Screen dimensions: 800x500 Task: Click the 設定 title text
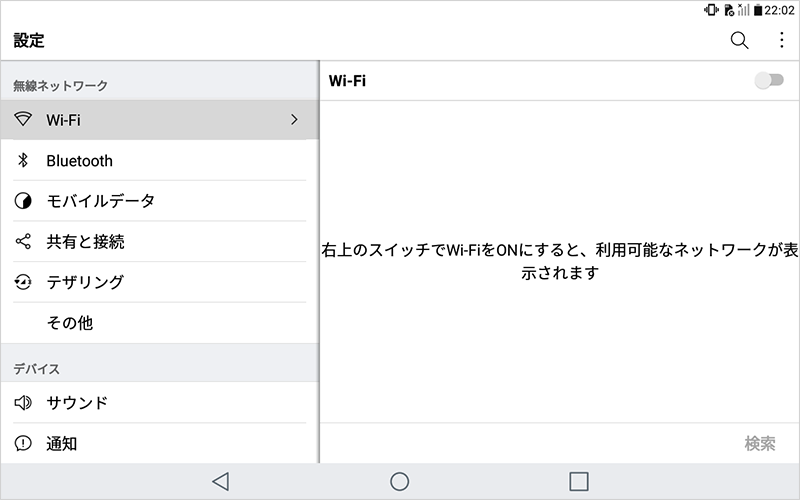[x=29, y=40]
